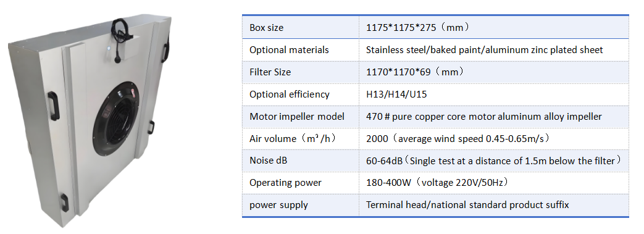The height and width of the screenshot is (234, 644).
Task: Click the 1175*1175*275 (mm) value
Action: 418,28
